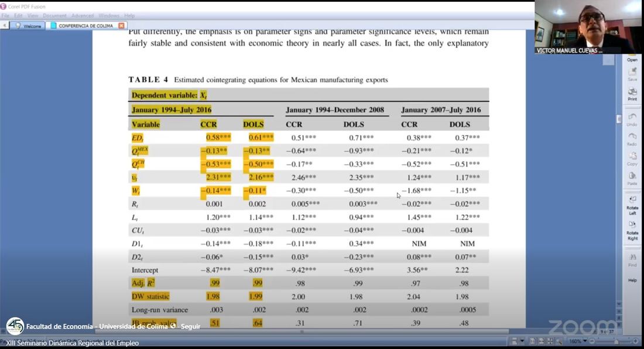Close the CONFERENCIA DE COLIMA tab

click(121, 26)
